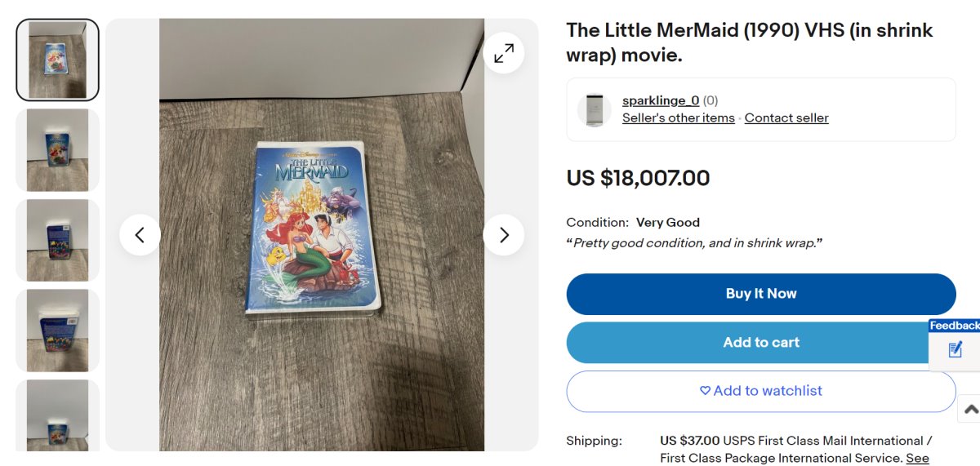980x466 pixels.
Task: Go to the next product image
Action: tap(504, 235)
